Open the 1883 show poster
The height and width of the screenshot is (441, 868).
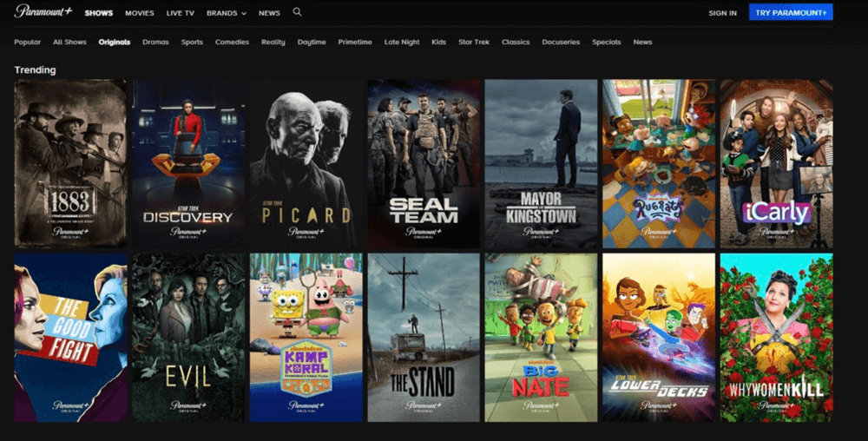coord(71,164)
